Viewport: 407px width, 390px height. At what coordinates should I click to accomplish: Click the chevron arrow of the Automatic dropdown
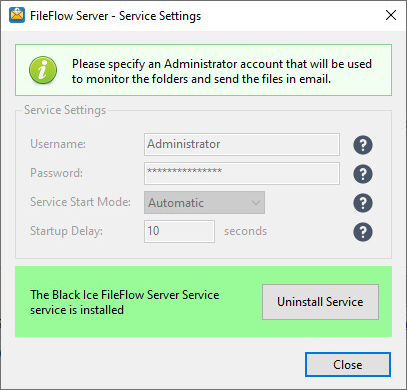tap(256, 202)
